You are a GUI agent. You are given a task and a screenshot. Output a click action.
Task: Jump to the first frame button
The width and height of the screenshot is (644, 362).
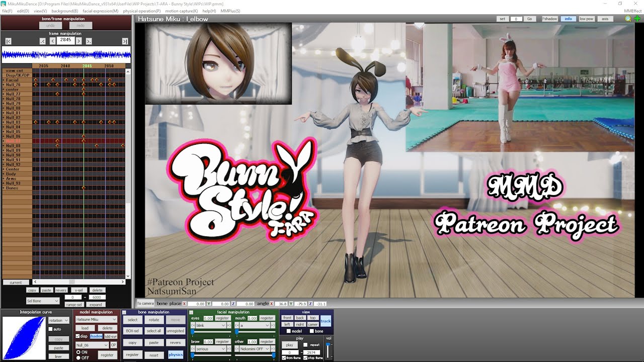pyautogui.click(x=8, y=41)
